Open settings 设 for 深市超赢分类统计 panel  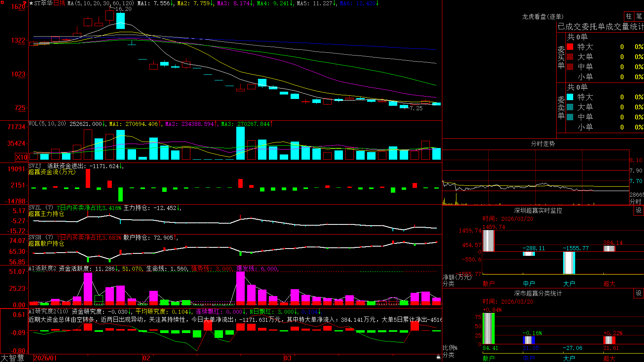(x=639, y=293)
